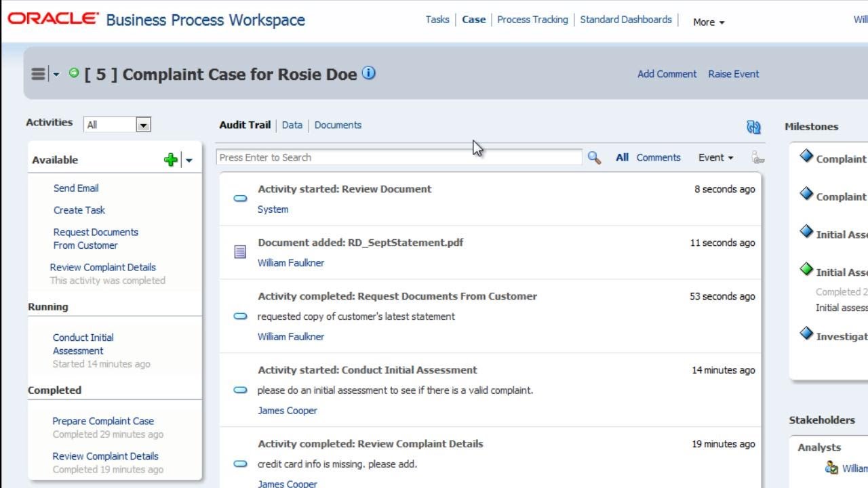This screenshot has width=868, height=488.
Task: Click blue Initial Assessment milestone diamond
Action: coord(806,232)
